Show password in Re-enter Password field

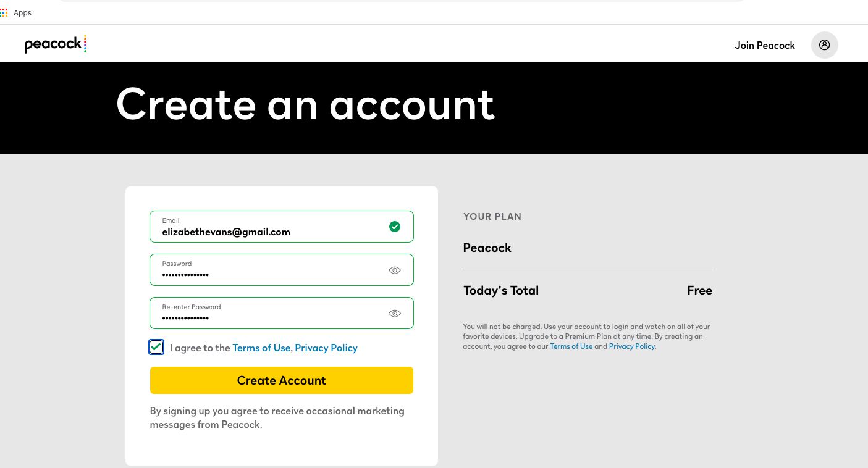395,313
